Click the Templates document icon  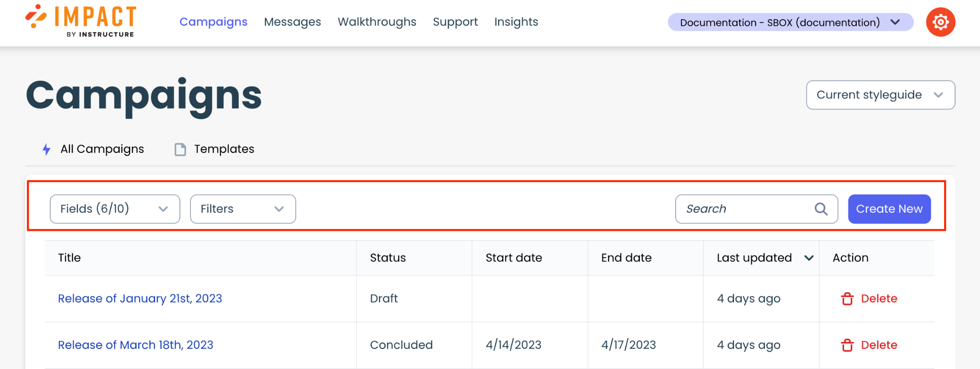[x=180, y=150]
